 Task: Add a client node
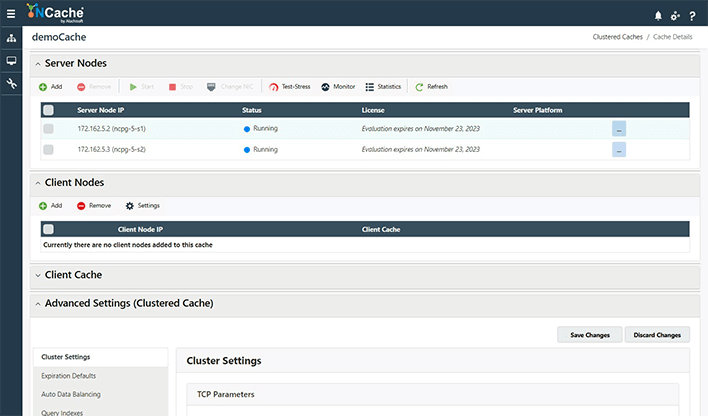pyautogui.click(x=51, y=206)
